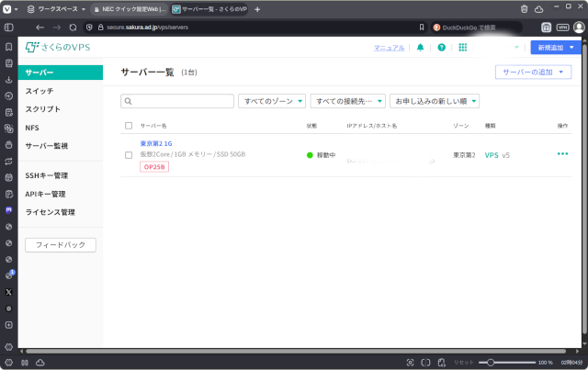Viewport: 588px width, 370px height.
Task: Open the notifications bell icon
Action: click(x=421, y=47)
